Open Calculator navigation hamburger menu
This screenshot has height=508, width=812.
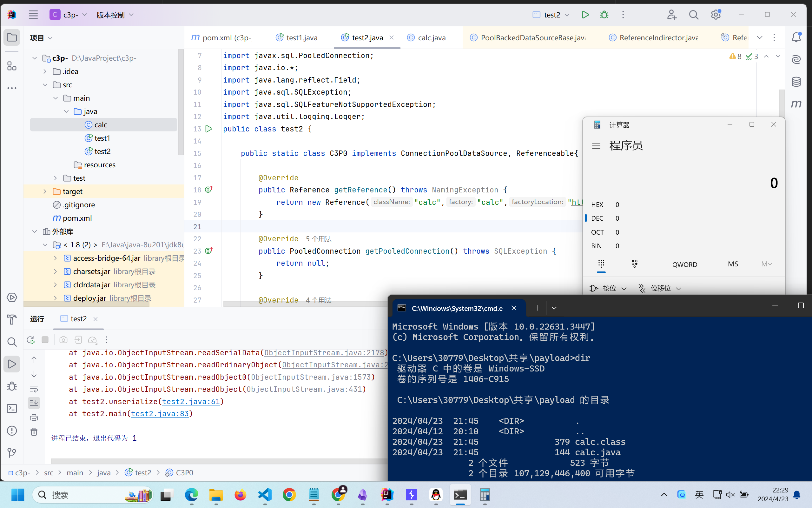coord(596,146)
